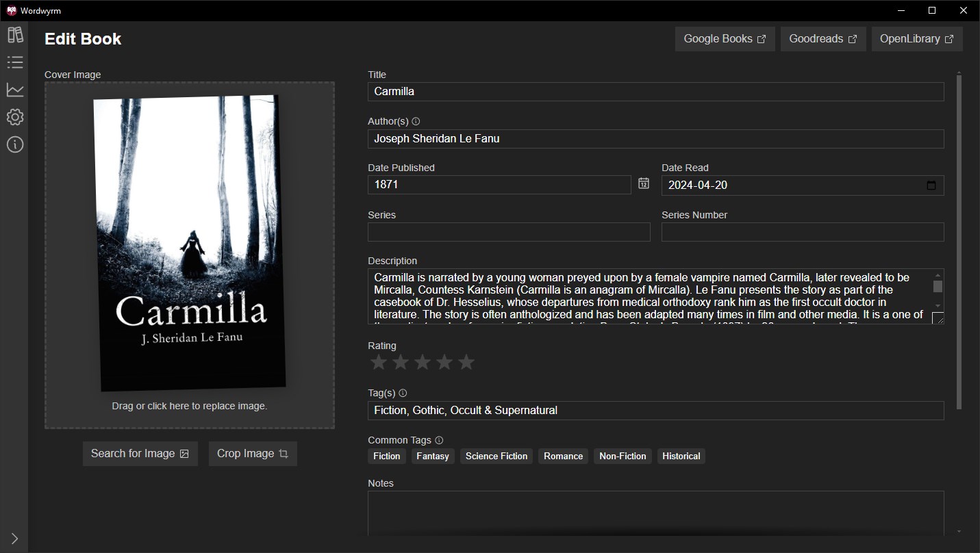Image resolution: width=980 pixels, height=553 pixels.
Task: Maximize the Wordwyrm window
Action: (x=932, y=10)
